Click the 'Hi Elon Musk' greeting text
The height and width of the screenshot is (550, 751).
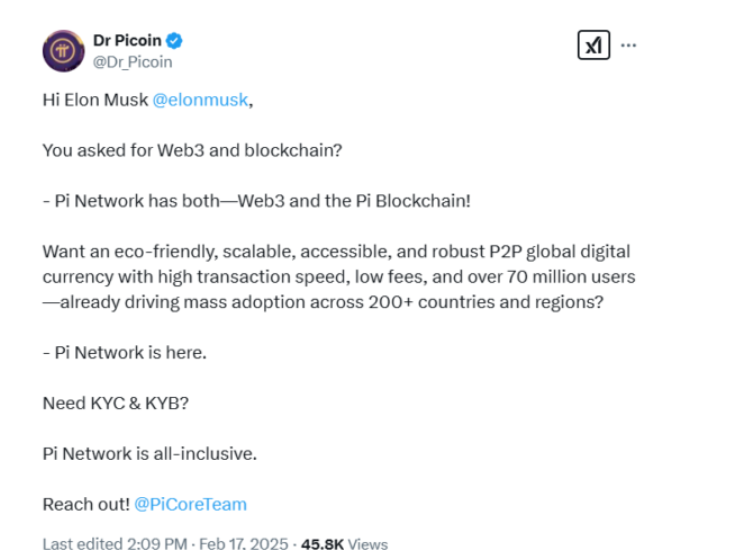pos(95,100)
